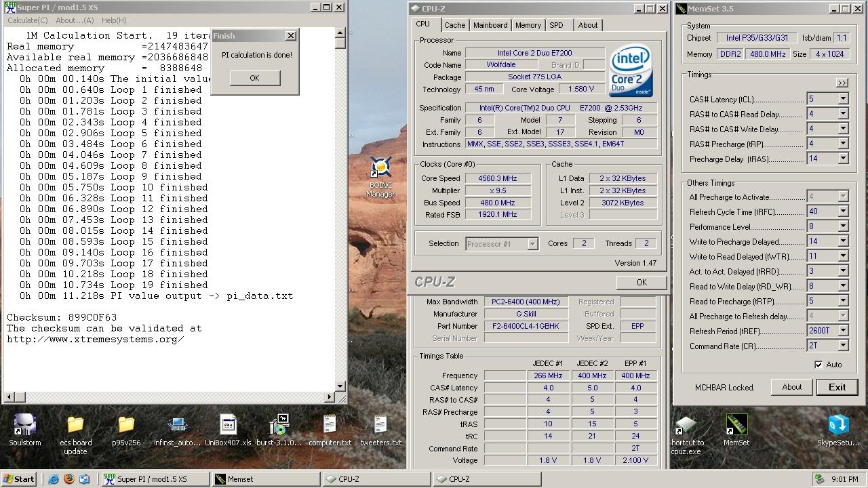This screenshot has height=488, width=868.
Task: Open the Refresh Period (tREF) dropdown
Action: [843, 331]
